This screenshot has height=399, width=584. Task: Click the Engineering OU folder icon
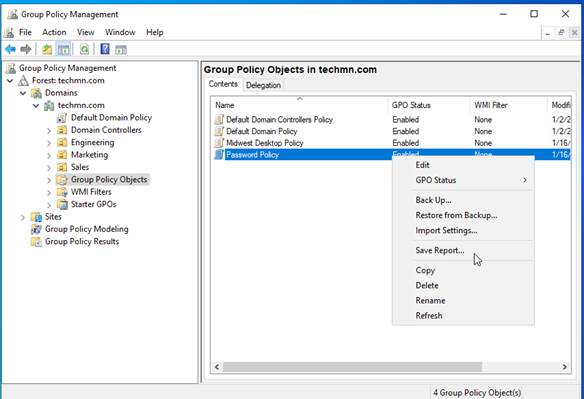pyautogui.click(x=62, y=142)
